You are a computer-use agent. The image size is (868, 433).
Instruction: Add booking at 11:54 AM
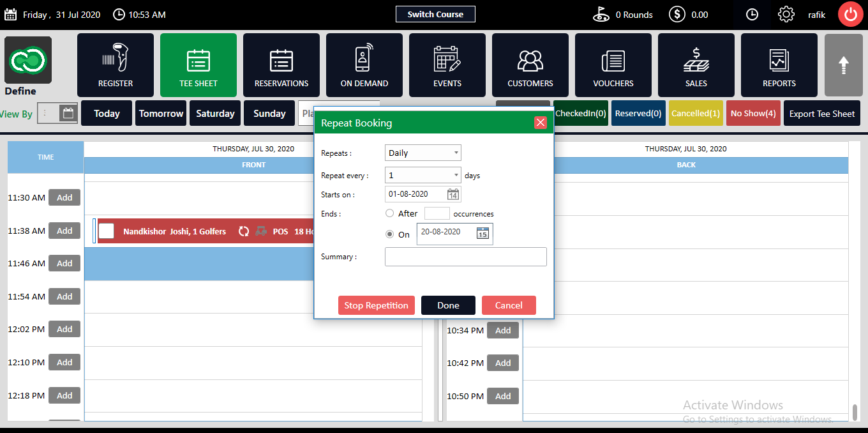64,296
